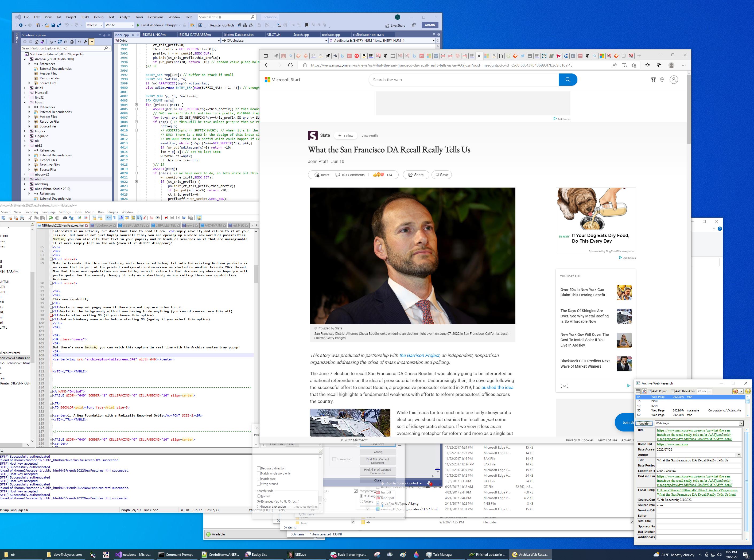Click Solution Explorer Properties wrench icon

pyautogui.click(x=85, y=42)
